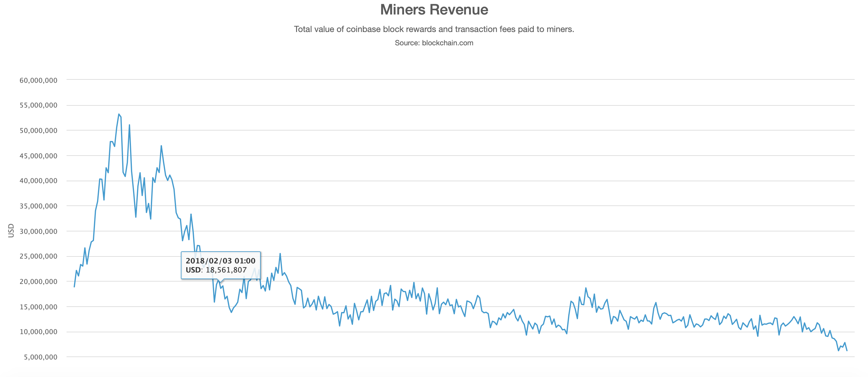This screenshot has height=377, width=868.
Task: Click the coinbase block rewards subtitle text
Action: (x=434, y=29)
